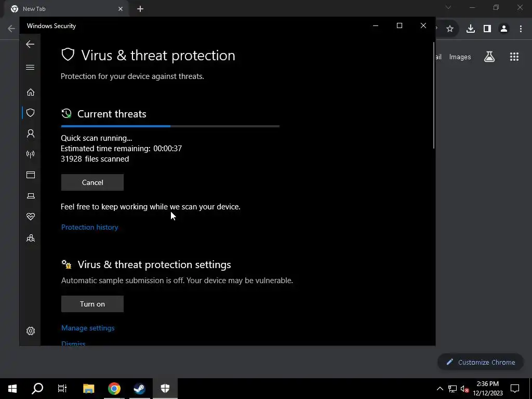Open the Images link in Chrome
This screenshot has width=532, height=399.
click(460, 57)
